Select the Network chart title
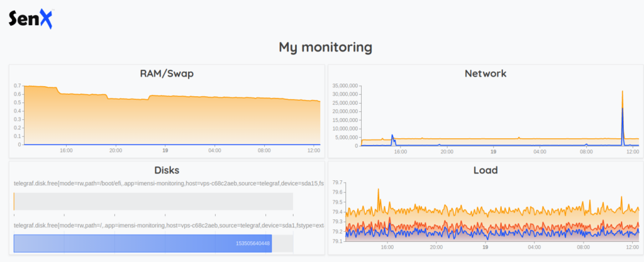 click(x=485, y=74)
